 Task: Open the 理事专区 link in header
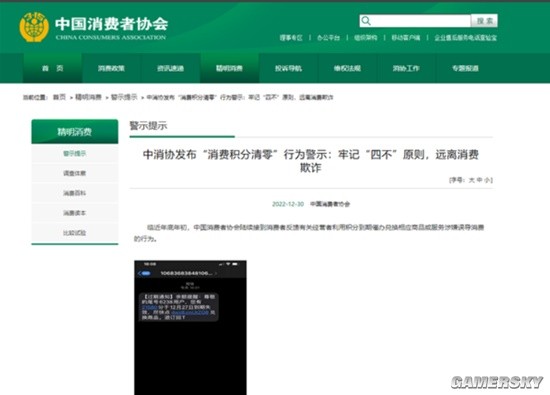click(x=291, y=38)
